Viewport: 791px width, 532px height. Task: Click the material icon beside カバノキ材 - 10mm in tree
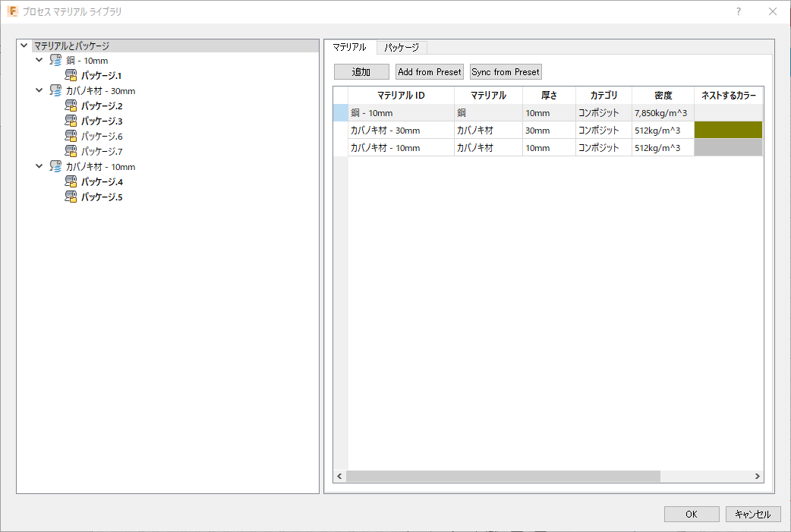pos(56,166)
